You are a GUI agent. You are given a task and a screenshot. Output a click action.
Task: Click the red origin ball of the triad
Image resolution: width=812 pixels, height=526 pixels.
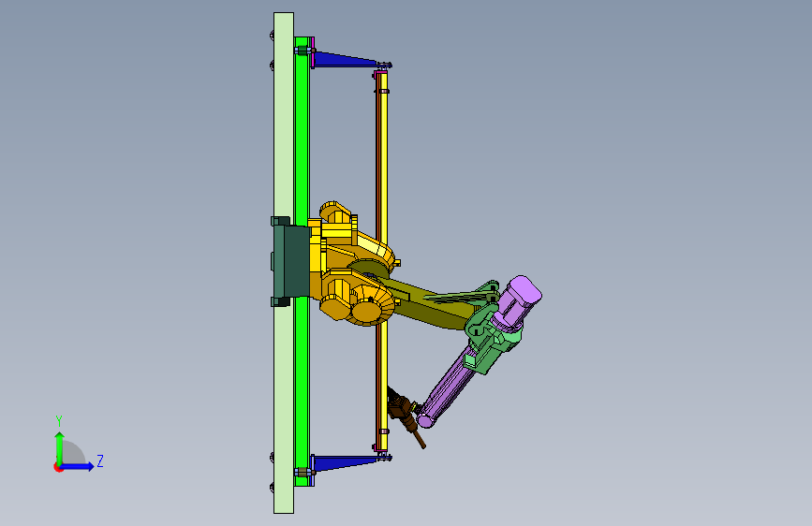[57, 467]
